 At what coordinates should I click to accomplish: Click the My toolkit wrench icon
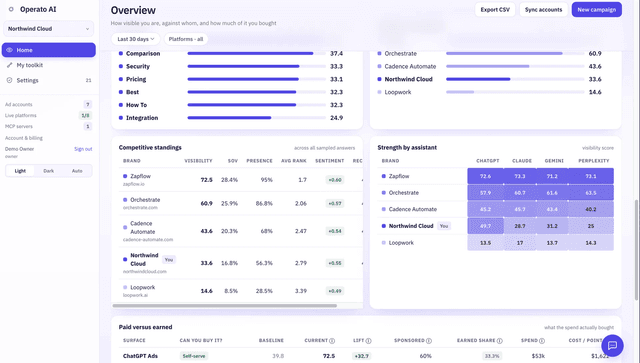click(x=9, y=65)
